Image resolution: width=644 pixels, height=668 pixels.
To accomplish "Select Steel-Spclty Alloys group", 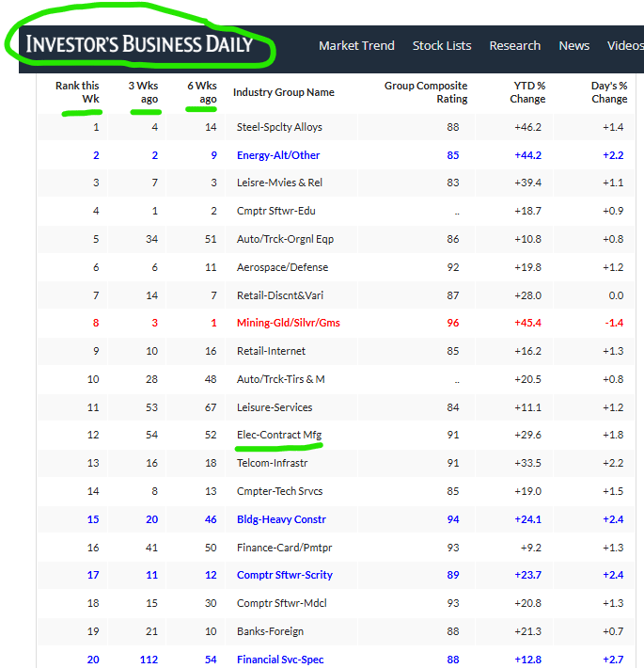I will pyautogui.click(x=279, y=127).
